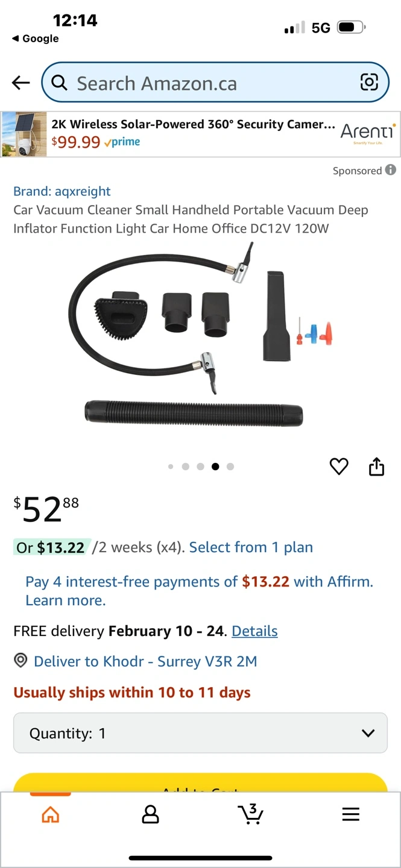Viewport: 401px width, 868px height.
Task: Open Select from 1 plan link
Action: click(x=251, y=547)
